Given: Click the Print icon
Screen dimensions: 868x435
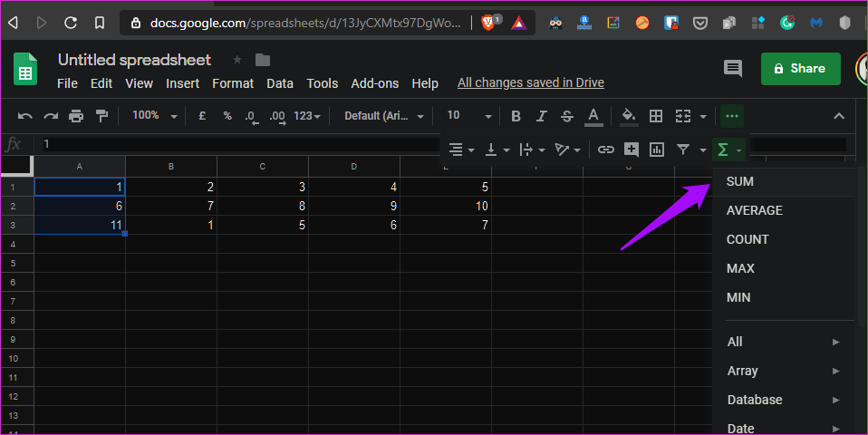Looking at the screenshot, I should click(76, 116).
